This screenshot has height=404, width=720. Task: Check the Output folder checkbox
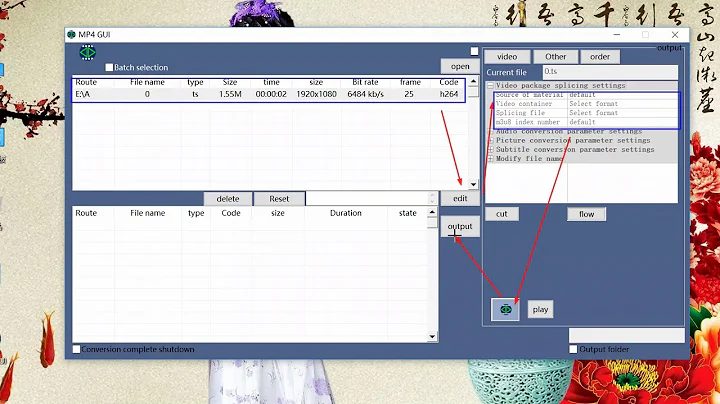pyautogui.click(x=573, y=349)
